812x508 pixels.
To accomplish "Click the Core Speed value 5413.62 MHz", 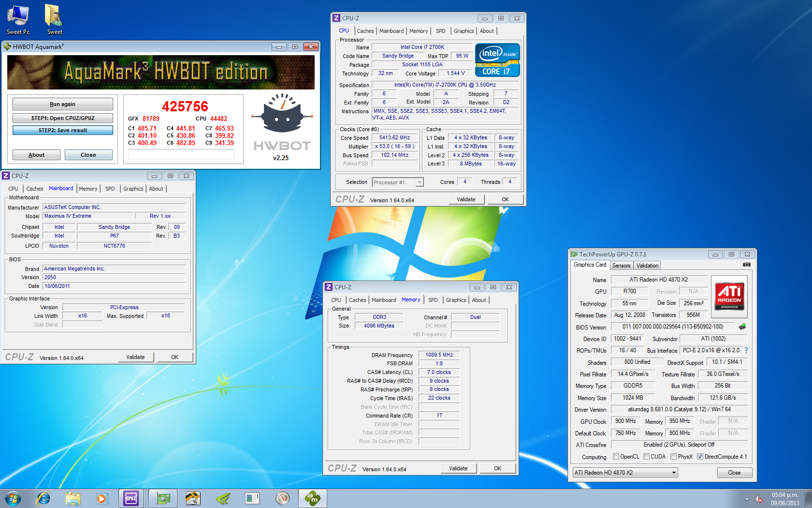I will (394, 137).
